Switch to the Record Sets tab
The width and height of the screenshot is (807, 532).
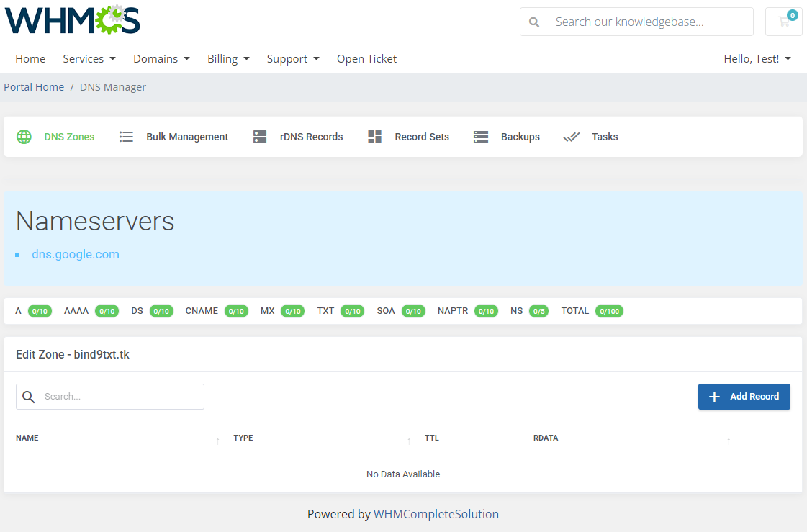[409, 137]
